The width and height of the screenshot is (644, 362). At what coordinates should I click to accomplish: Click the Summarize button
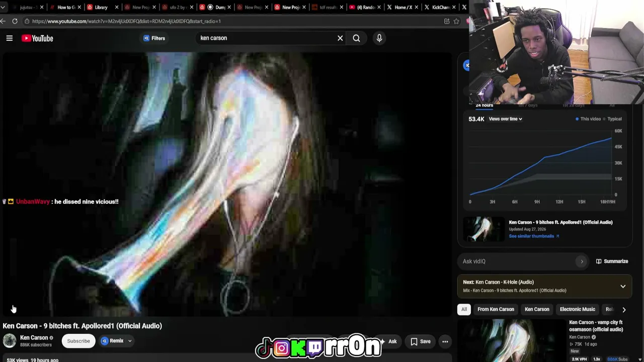(612, 261)
